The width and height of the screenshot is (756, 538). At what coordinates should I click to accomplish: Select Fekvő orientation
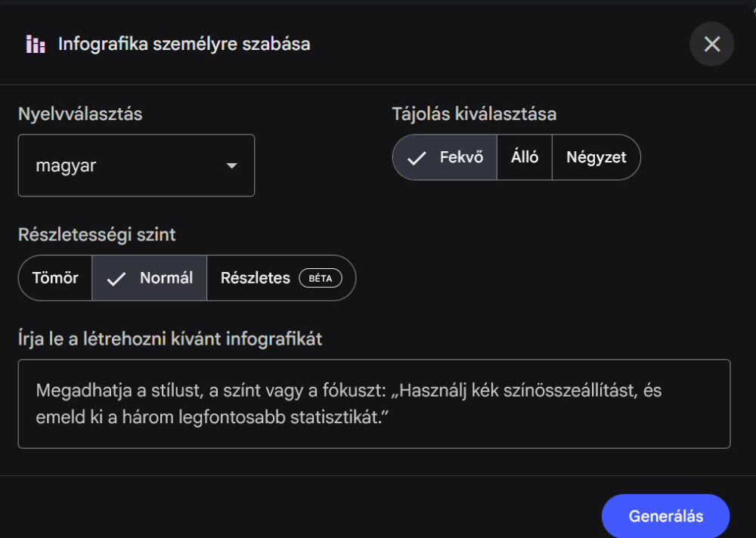(445, 158)
